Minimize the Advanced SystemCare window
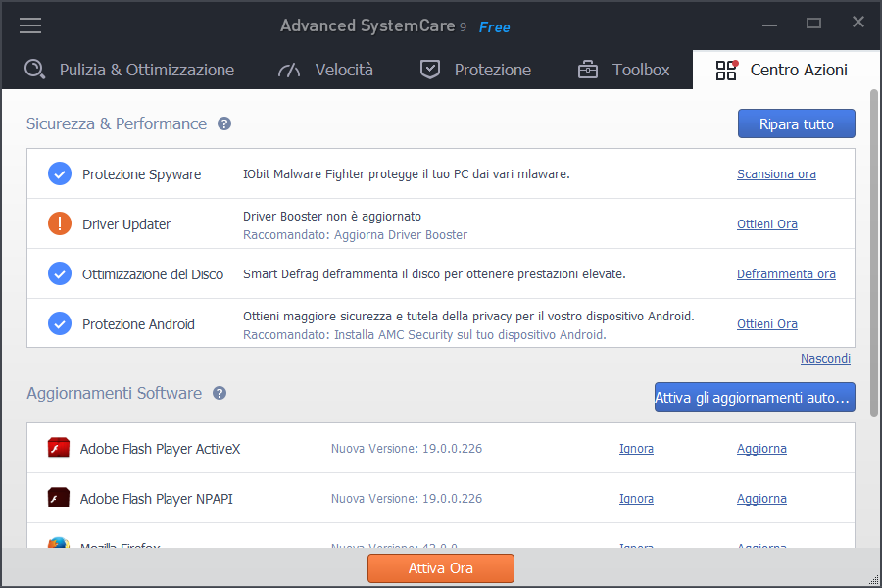 tap(769, 24)
